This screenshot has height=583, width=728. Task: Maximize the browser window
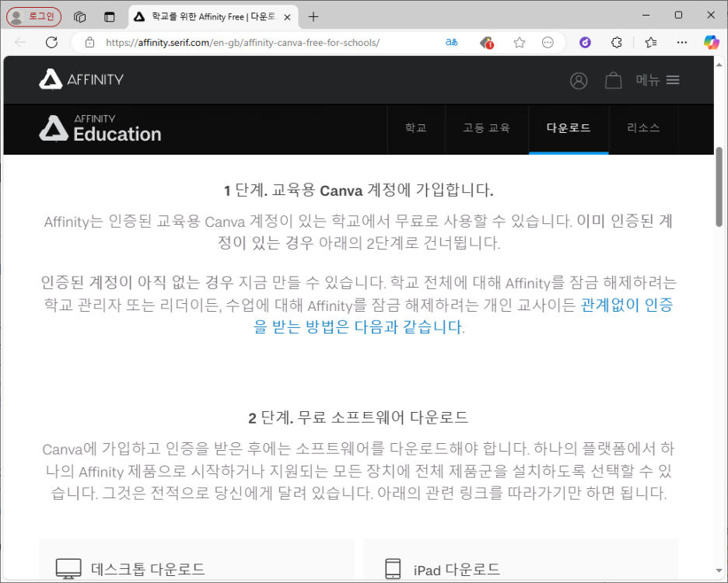678,16
